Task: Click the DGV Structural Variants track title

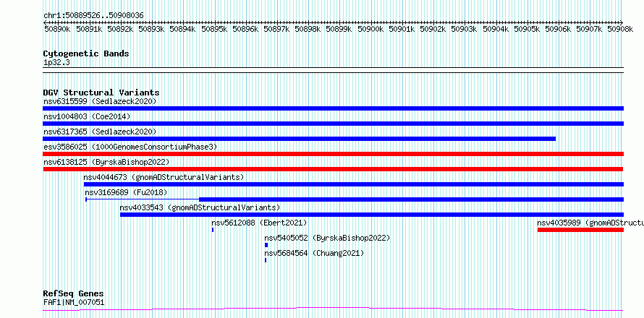Action: click(101, 93)
